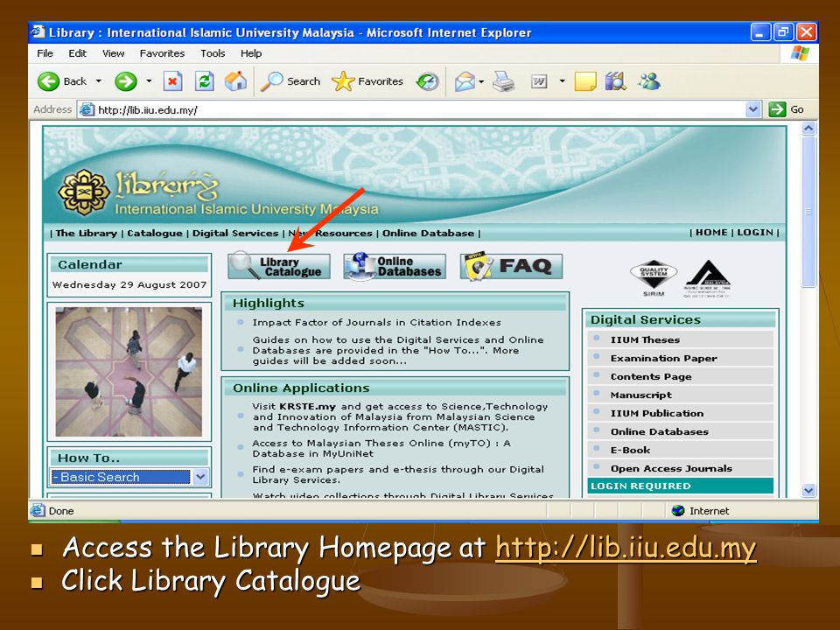Open the FAQ icon button

(x=512, y=266)
